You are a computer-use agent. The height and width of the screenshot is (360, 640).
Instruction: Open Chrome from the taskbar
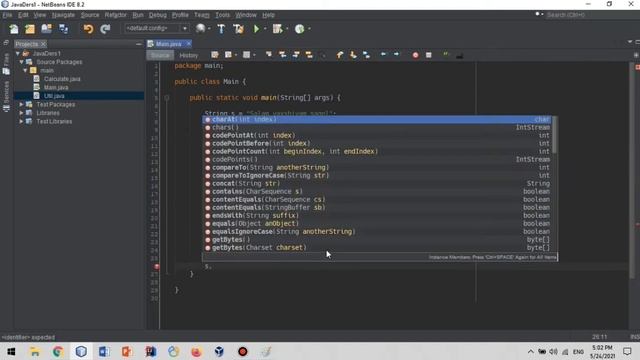58,351
